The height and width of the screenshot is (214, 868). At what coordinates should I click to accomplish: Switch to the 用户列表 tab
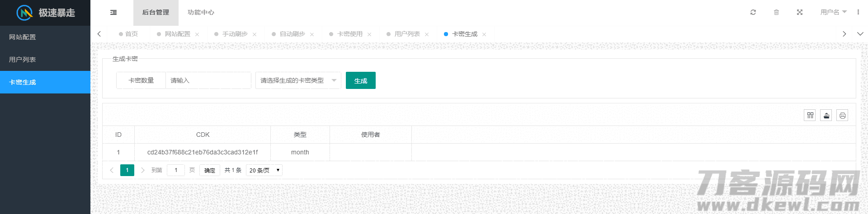tap(407, 34)
